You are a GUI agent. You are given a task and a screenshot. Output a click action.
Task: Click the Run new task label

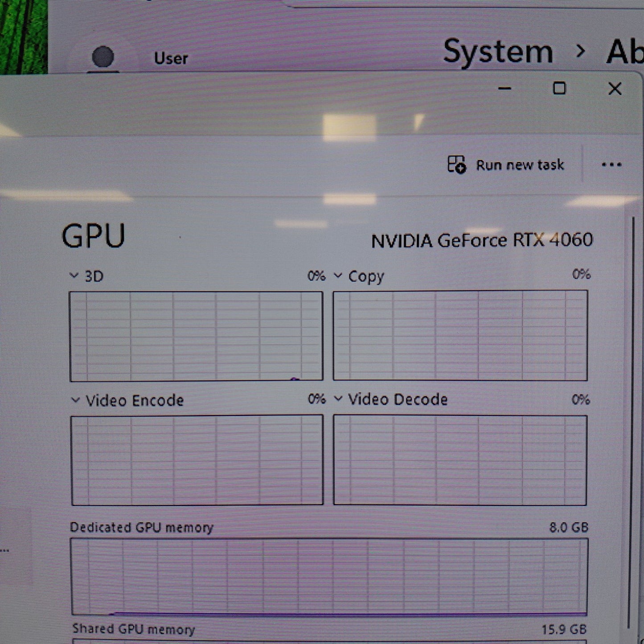click(x=520, y=165)
